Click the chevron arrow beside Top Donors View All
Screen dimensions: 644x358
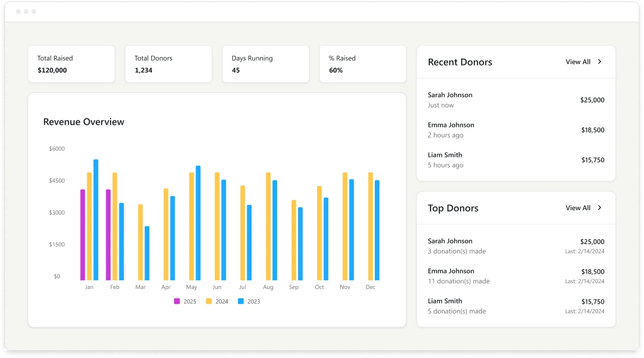[599, 208]
